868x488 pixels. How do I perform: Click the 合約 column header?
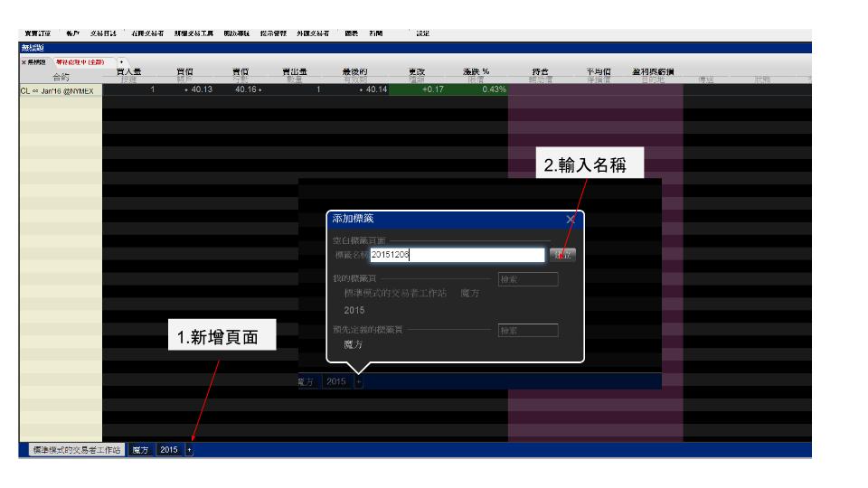(61, 77)
